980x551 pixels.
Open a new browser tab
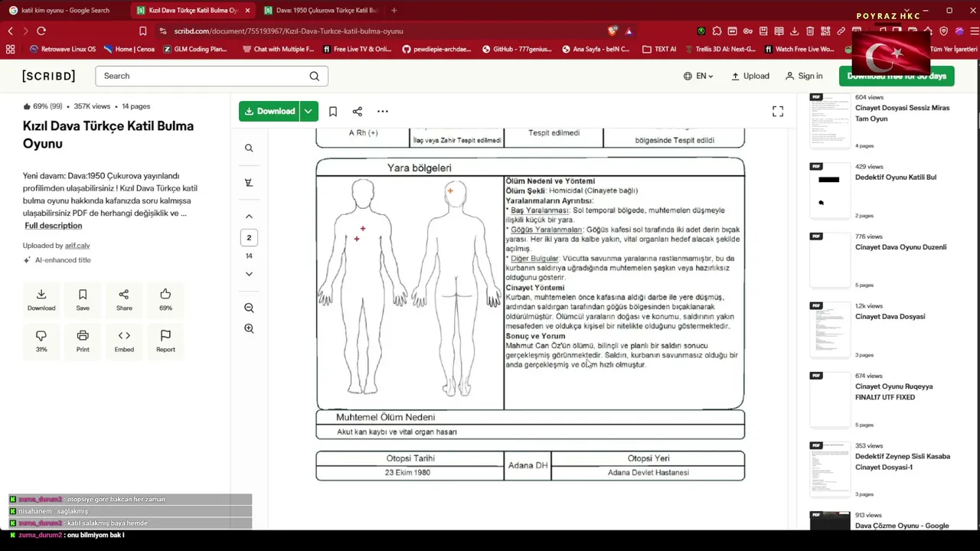tap(394, 10)
